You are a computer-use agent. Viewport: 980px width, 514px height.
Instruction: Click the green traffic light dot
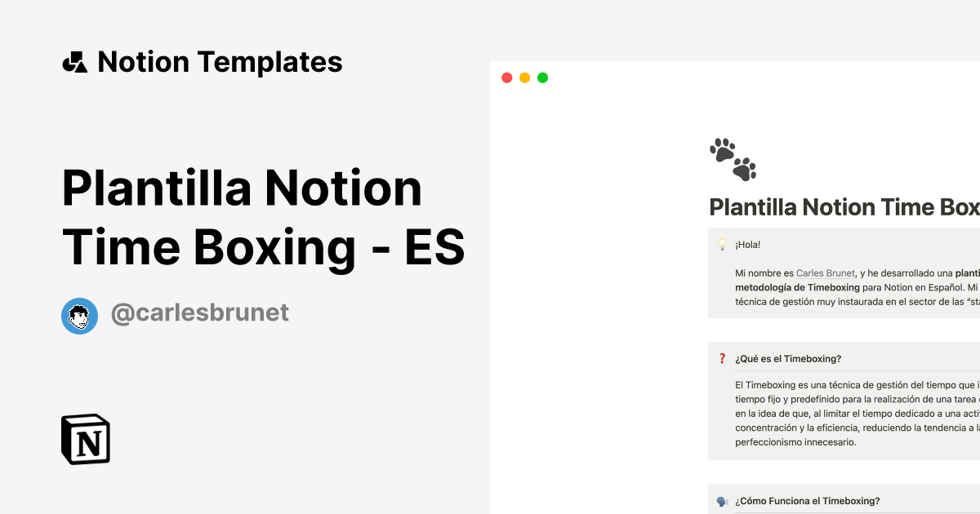542,77
